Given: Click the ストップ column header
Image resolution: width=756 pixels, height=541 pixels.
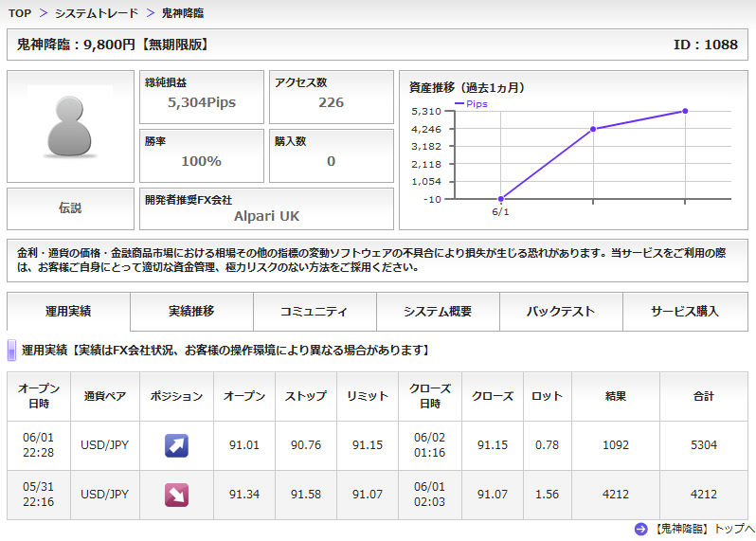Looking at the screenshot, I should coord(306,396).
